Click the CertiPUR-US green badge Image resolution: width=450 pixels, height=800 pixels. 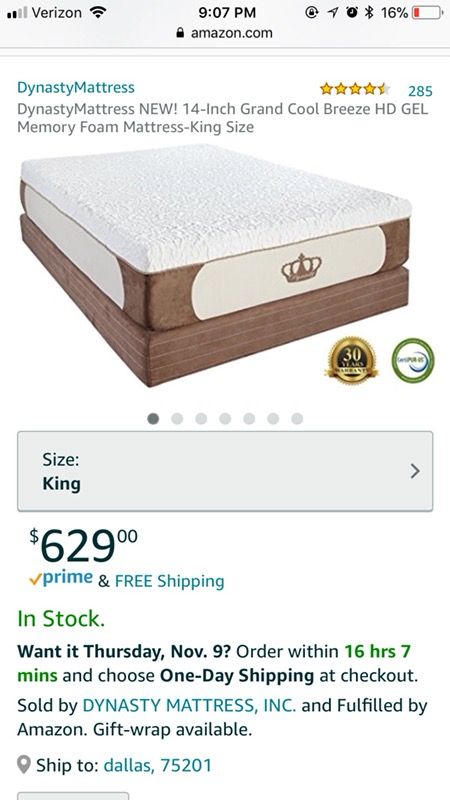413,361
